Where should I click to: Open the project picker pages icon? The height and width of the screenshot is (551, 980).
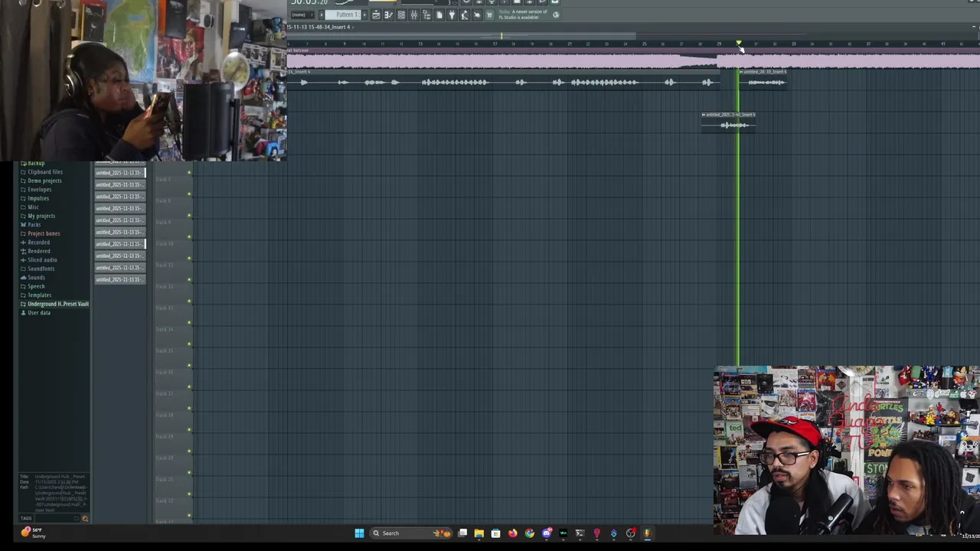[439, 15]
